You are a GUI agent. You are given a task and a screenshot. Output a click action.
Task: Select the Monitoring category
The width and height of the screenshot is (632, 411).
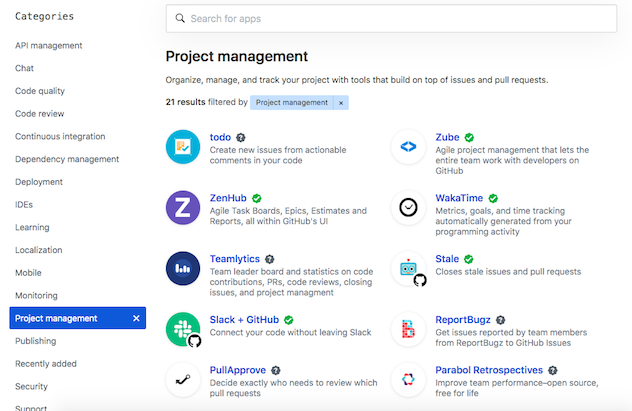click(x=36, y=296)
